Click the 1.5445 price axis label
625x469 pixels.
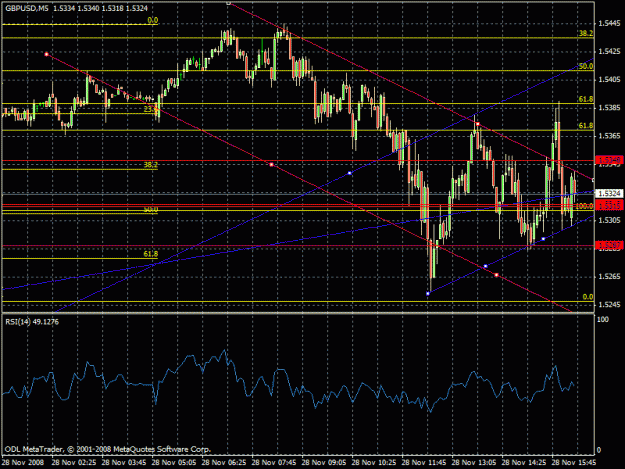tap(609, 24)
